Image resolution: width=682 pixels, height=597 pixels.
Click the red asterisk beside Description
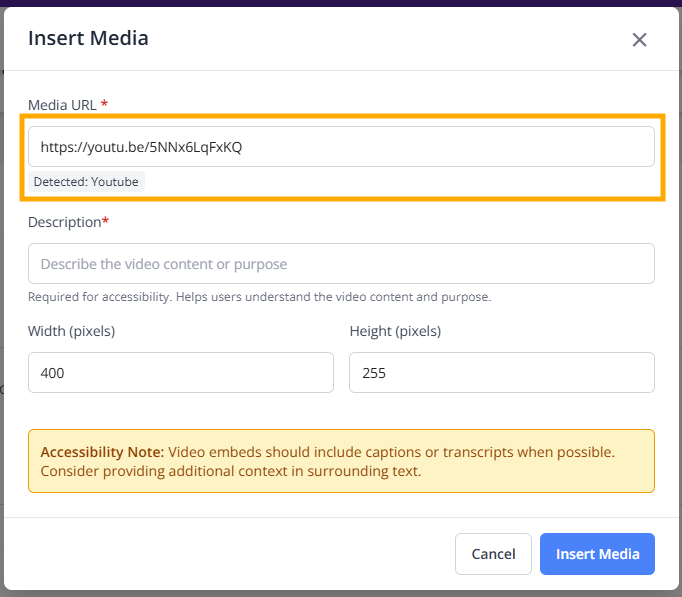pos(106,221)
